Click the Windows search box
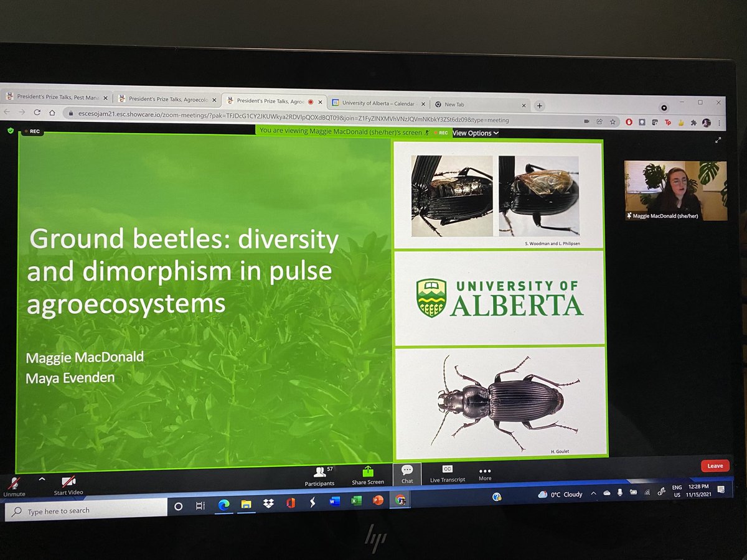 point(86,511)
